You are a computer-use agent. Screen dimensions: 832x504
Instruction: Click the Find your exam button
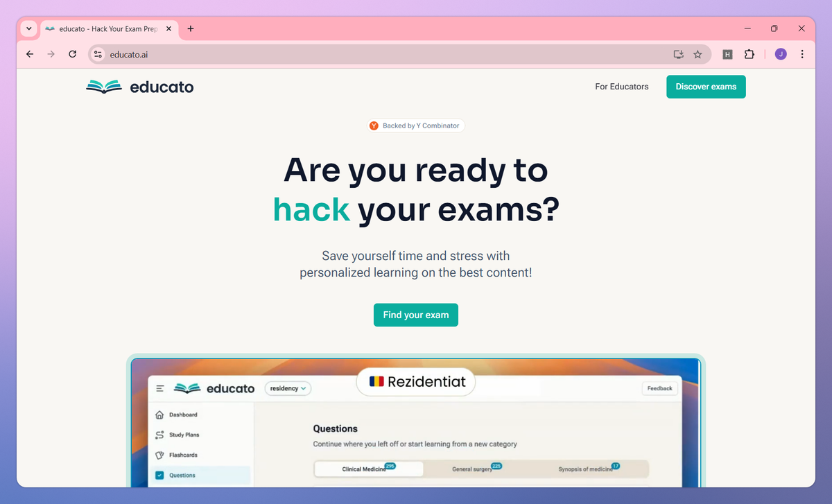[x=415, y=315]
